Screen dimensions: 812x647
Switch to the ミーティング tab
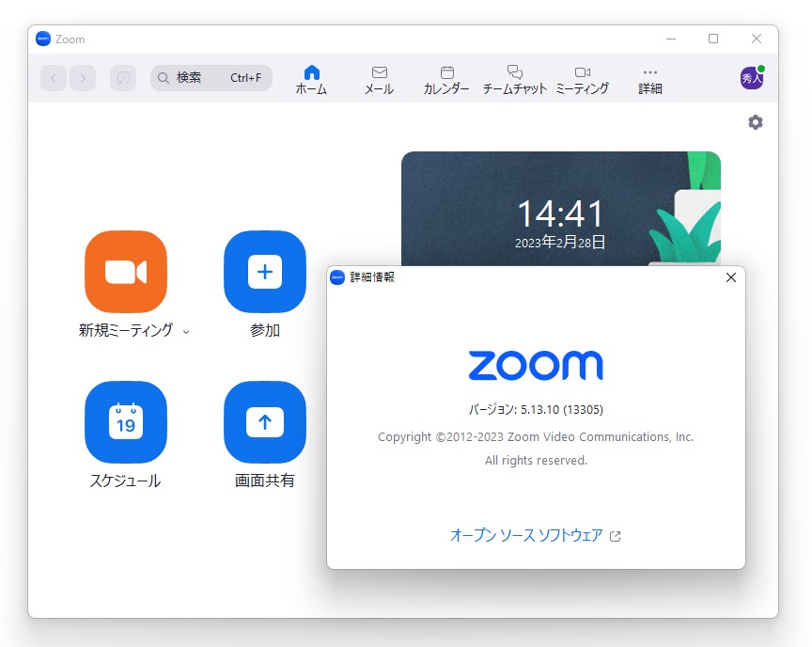coord(583,78)
